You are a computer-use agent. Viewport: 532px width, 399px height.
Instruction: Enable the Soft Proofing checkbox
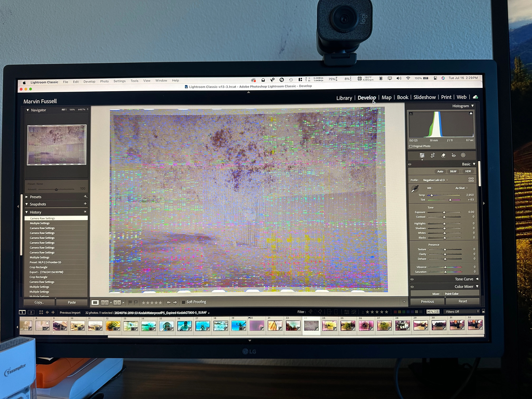184,302
